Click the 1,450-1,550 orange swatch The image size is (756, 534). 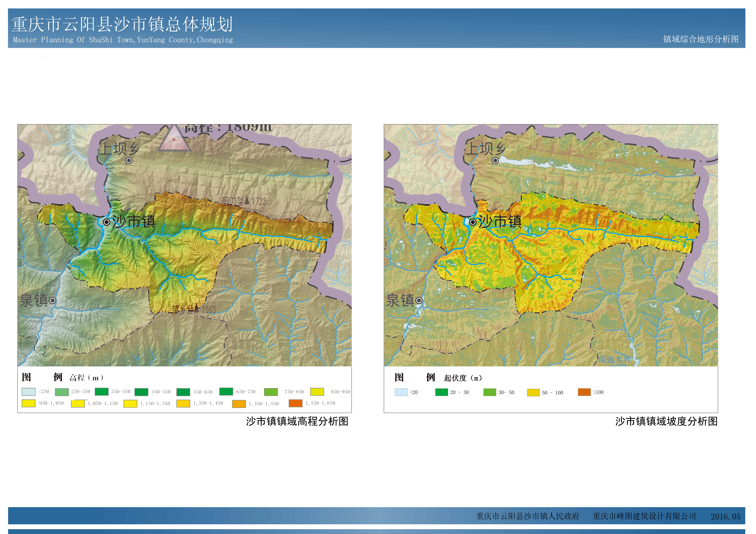(x=239, y=404)
